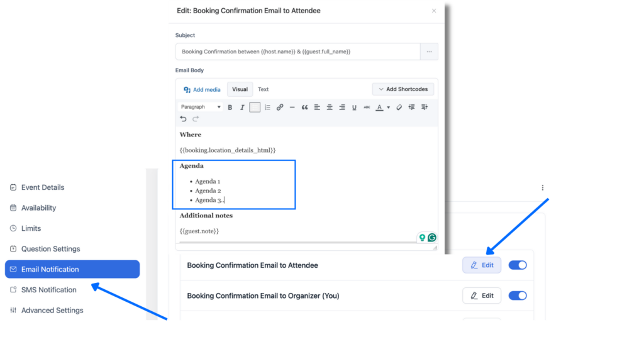Toggle bulleted list formatting
644x337 pixels.
(255, 107)
